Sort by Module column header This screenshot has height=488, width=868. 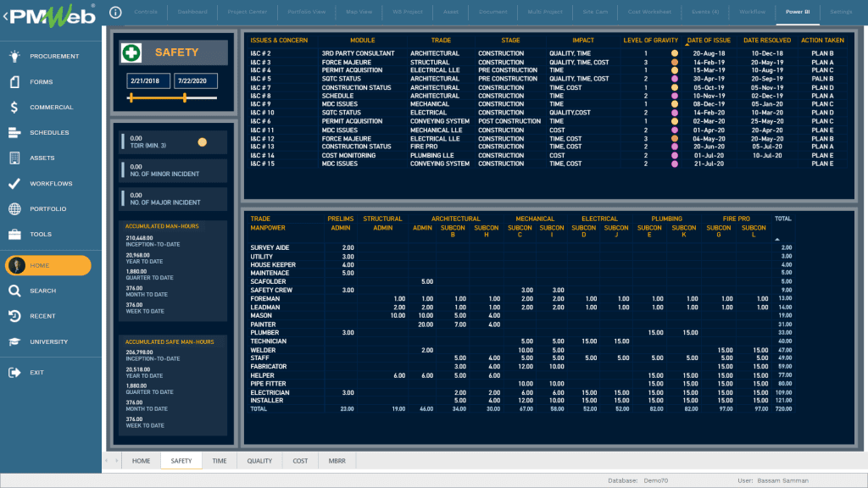pyautogui.click(x=363, y=41)
